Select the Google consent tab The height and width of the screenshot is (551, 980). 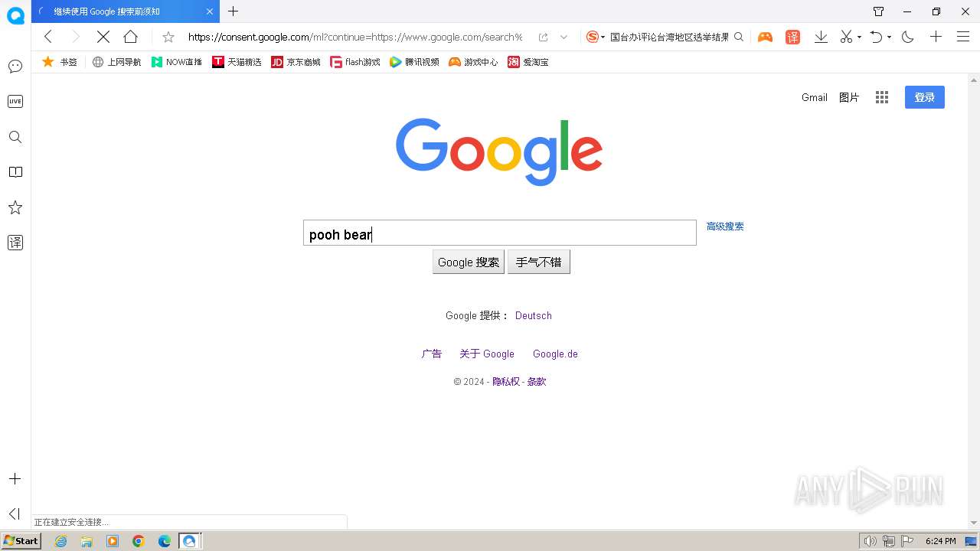coord(126,11)
